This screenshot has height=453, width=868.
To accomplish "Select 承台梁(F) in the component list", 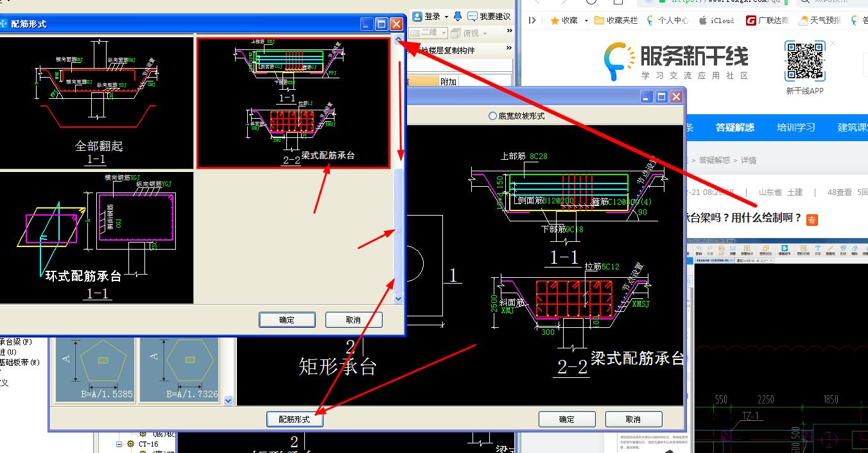I will [16, 342].
